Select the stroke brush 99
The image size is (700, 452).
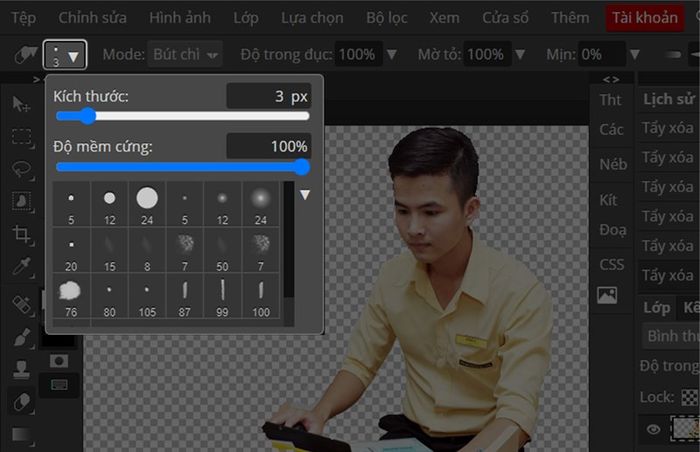(x=222, y=296)
